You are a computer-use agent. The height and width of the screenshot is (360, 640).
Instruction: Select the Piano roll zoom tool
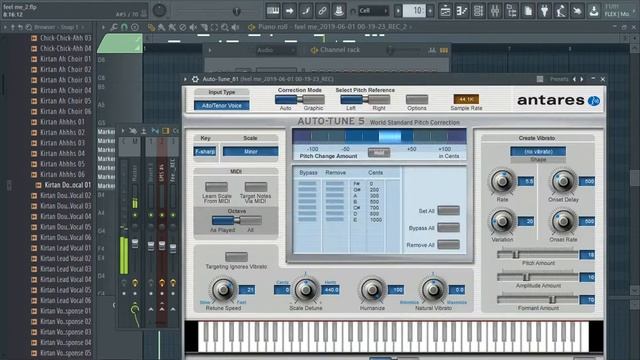pyautogui.click(x=225, y=27)
